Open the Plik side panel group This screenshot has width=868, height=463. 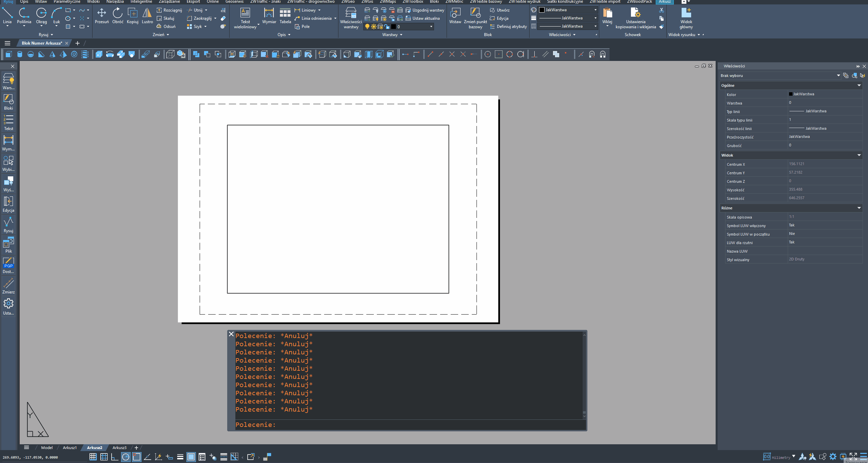[x=8, y=245]
